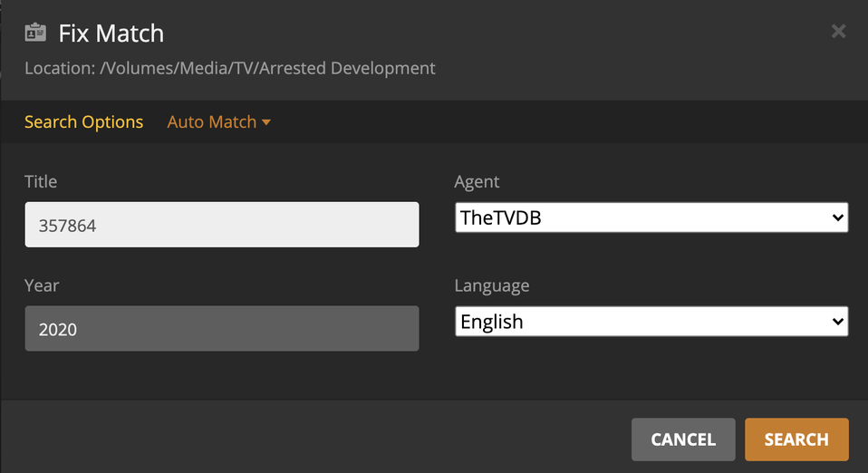This screenshot has width=868, height=473.
Task: Open the Agent dropdown showing TheTVDB
Action: tap(651, 217)
